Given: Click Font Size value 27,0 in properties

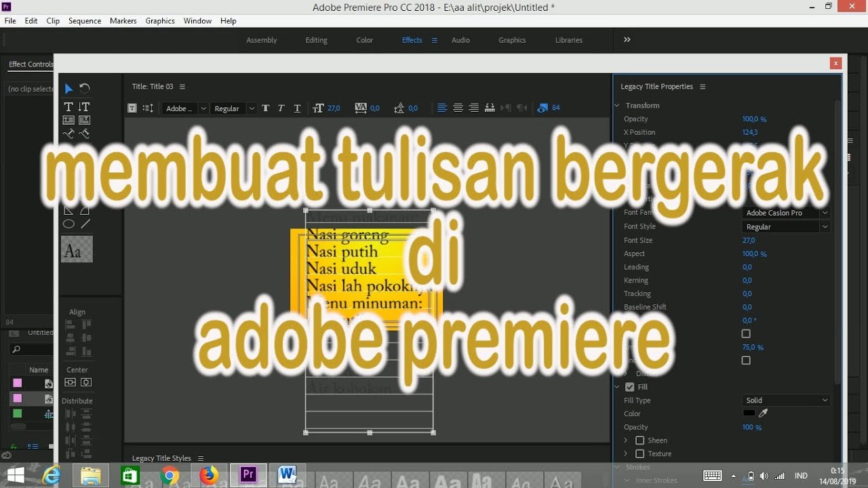Looking at the screenshot, I should tap(749, 241).
